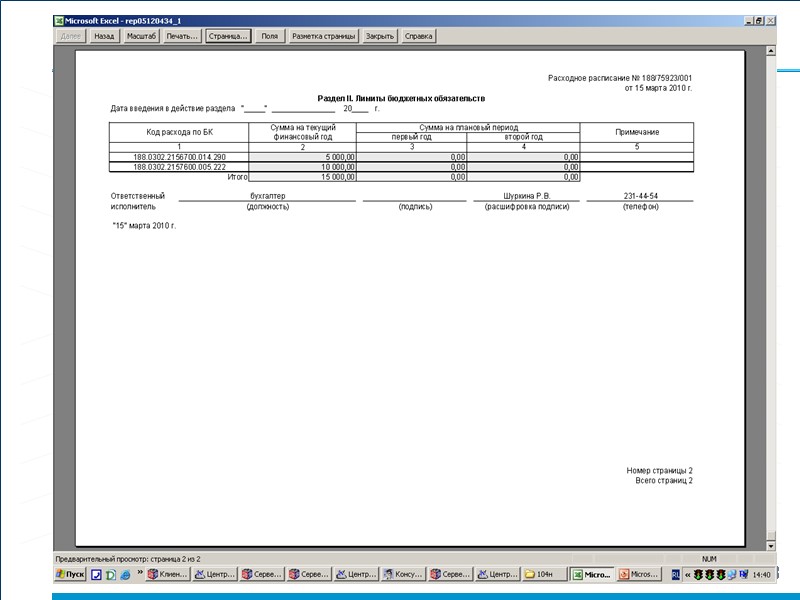Click header cell Код расхода по БК
The image size is (800, 600).
[180, 132]
